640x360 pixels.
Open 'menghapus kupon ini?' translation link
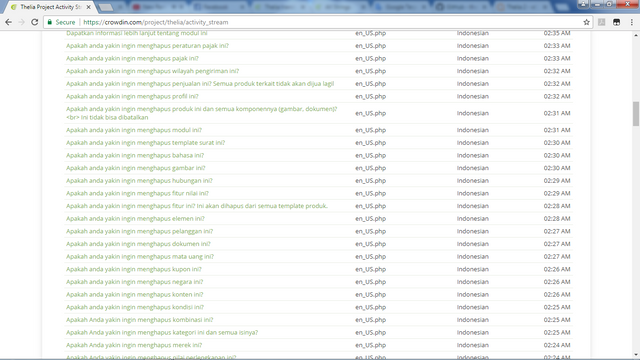click(x=134, y=269)
